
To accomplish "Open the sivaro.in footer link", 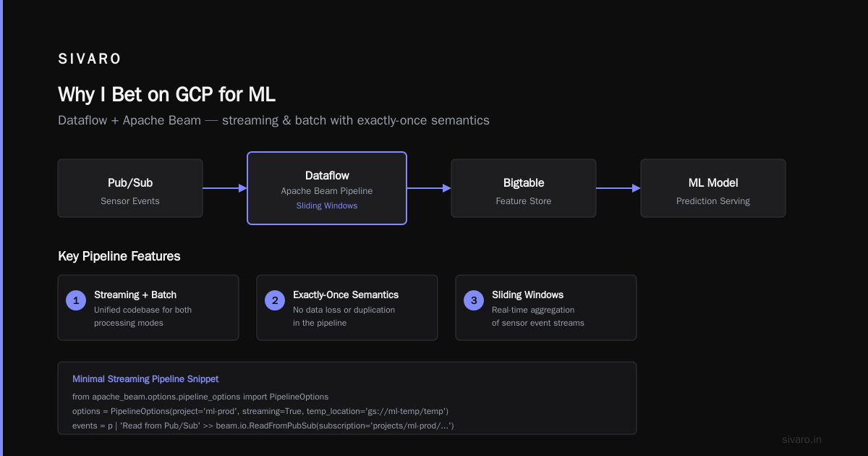I will pos(802,439).
